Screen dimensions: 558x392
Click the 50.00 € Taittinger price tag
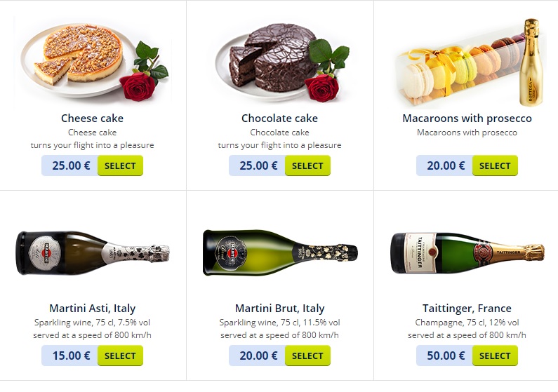coord(445,356)
